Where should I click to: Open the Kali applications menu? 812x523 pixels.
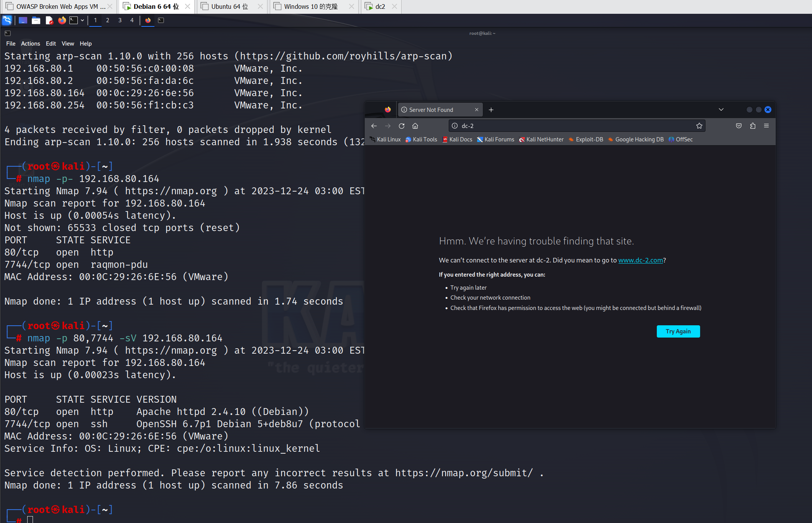pyautogui.click(x=7, y=20)
